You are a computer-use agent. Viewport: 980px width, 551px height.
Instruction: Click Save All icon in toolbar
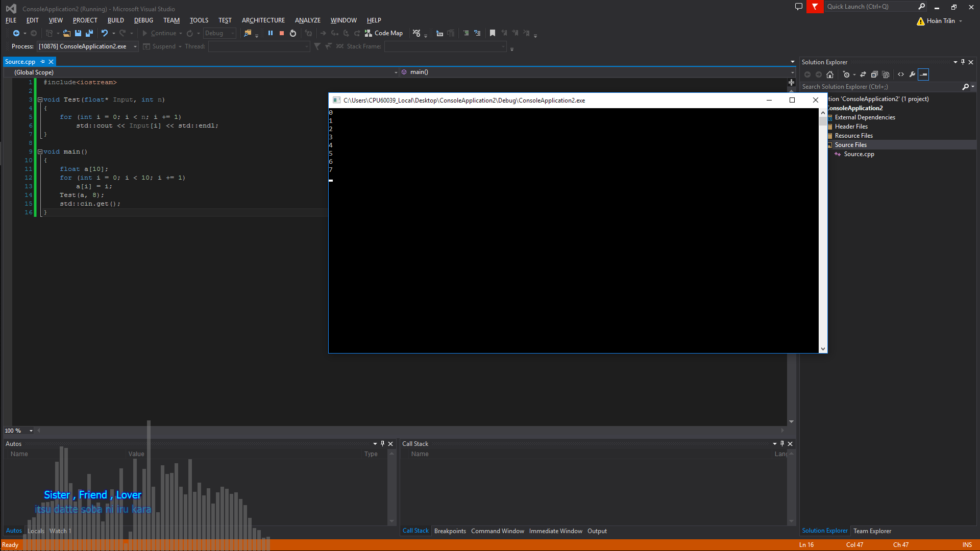pos(89,33)
